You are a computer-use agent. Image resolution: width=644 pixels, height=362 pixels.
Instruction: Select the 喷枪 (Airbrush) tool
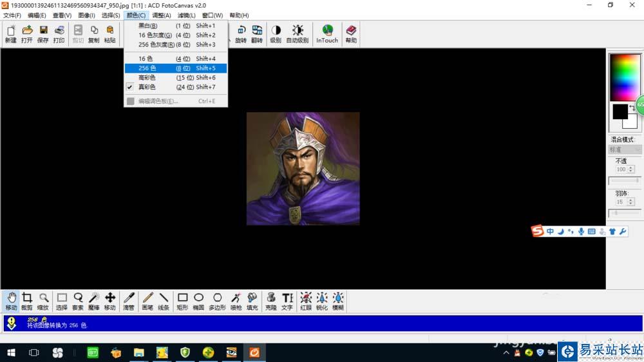[236, 301]
